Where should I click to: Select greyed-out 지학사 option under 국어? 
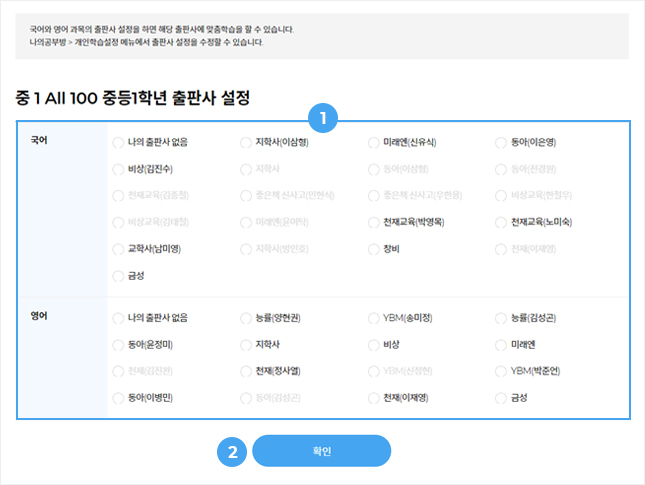pos(246,169)
